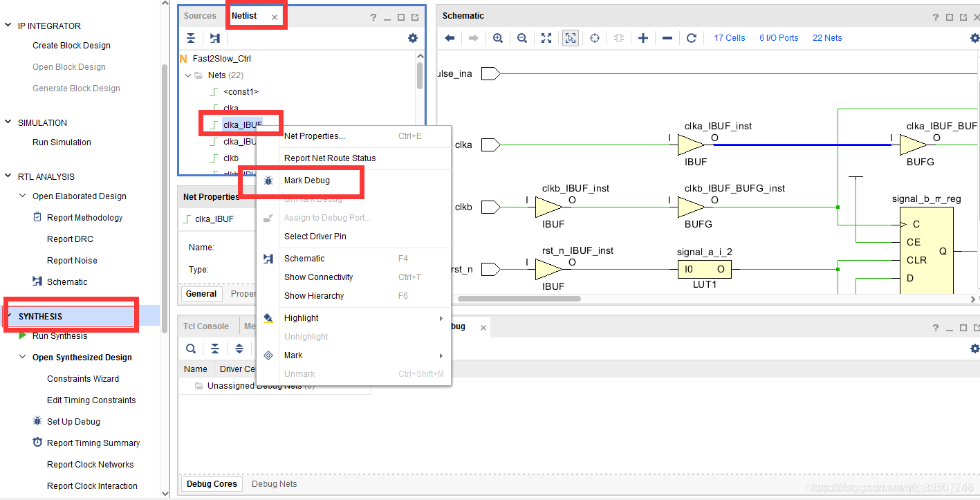The height and width of the screenshot is (500, 980).
Task: Zoom in on the schematic
Action: (498, 38)
